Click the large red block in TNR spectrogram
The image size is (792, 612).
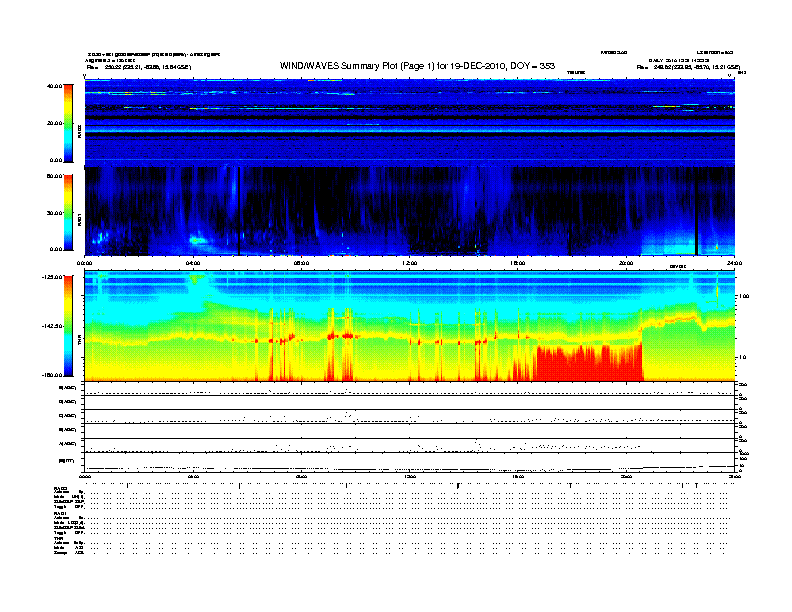tap(589, 363)
